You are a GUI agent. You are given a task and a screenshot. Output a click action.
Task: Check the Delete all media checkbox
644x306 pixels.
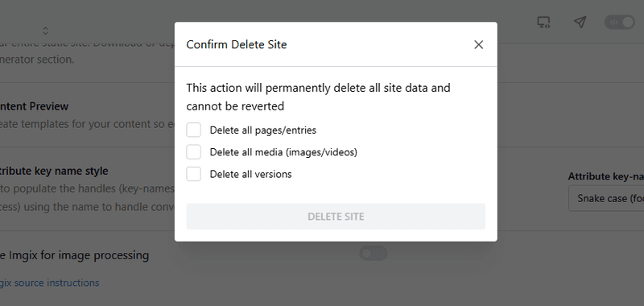coord(193,152)
